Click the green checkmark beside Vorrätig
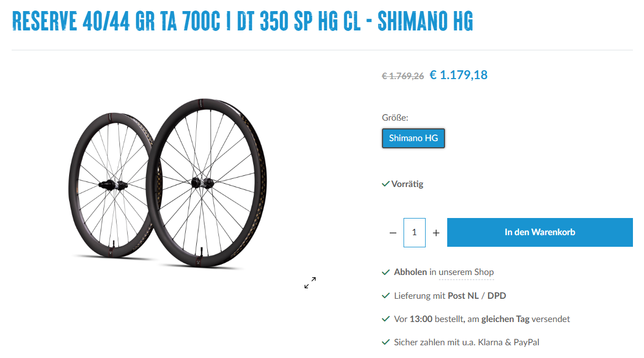The image size is (644, 358). [385, 184]
